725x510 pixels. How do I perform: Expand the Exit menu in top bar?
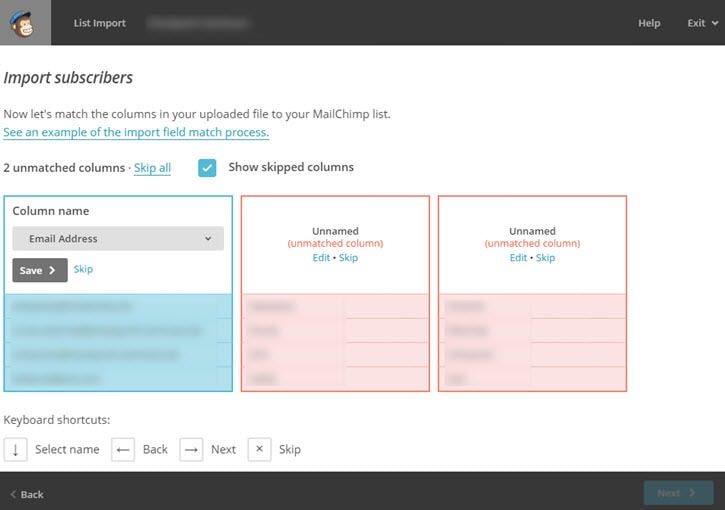pos(700,23)
